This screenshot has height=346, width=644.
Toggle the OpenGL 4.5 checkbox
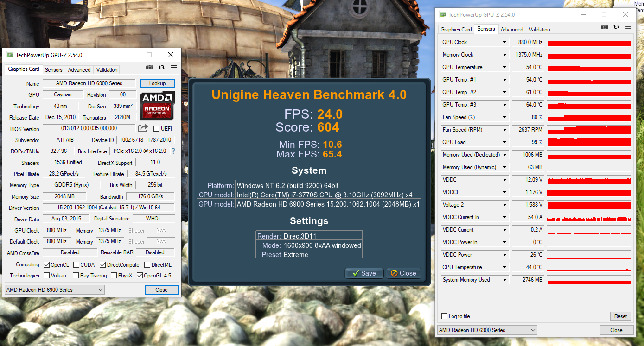[140, 276]
